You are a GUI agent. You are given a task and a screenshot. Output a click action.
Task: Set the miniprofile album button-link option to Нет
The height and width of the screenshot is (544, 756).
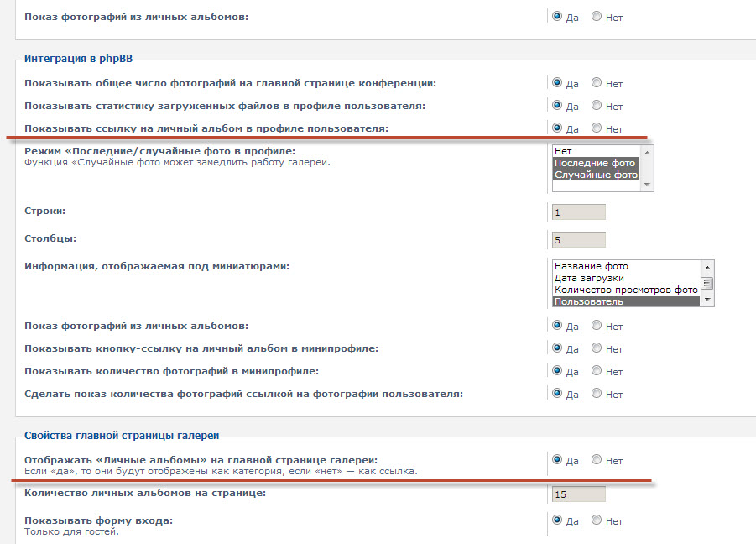pyautogui.click(x=597, y=348)
